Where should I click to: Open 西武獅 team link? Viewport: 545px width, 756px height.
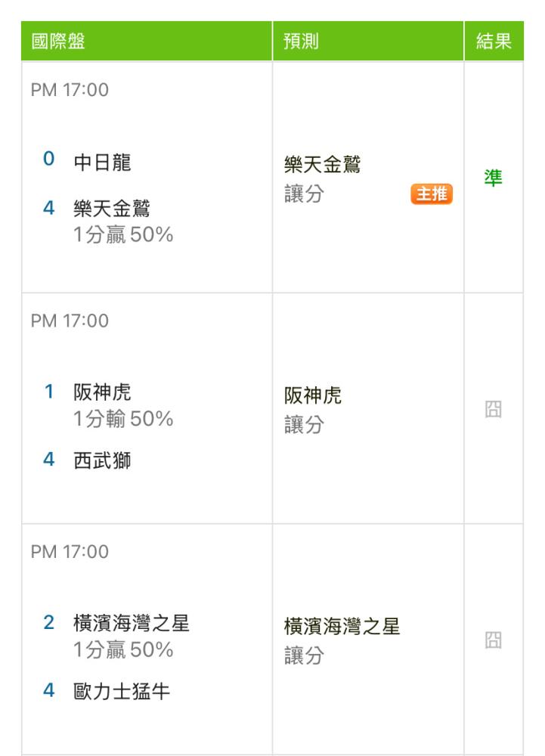pyautogui.click(x=102, y=460)
